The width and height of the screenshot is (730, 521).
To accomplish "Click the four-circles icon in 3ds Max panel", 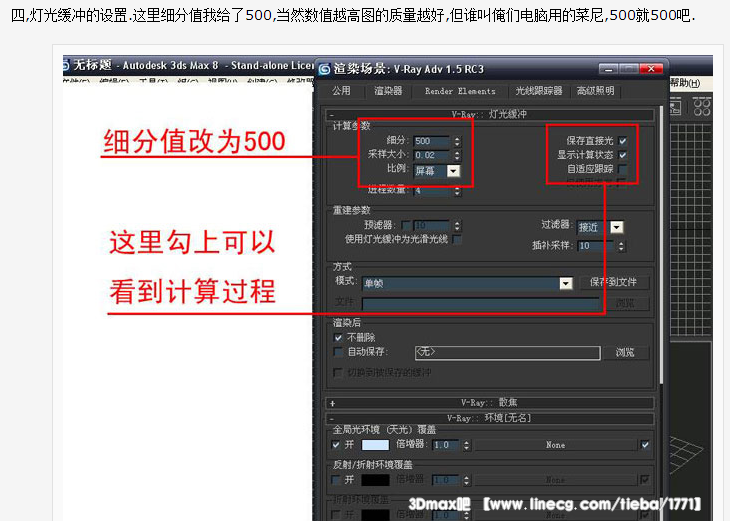I will coord(702,107).
